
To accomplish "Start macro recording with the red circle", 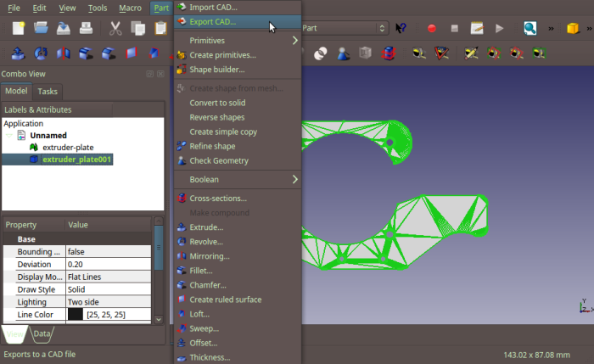I will (431, 28).
